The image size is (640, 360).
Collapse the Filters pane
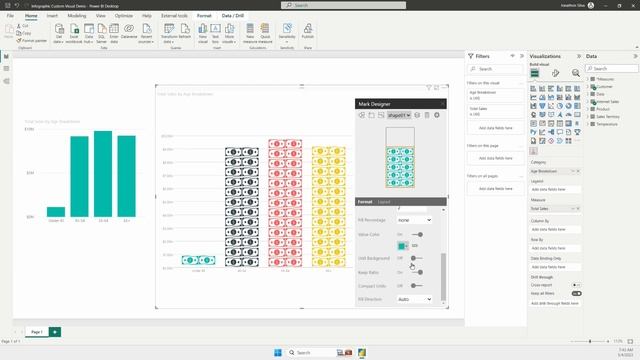[522, 56]
